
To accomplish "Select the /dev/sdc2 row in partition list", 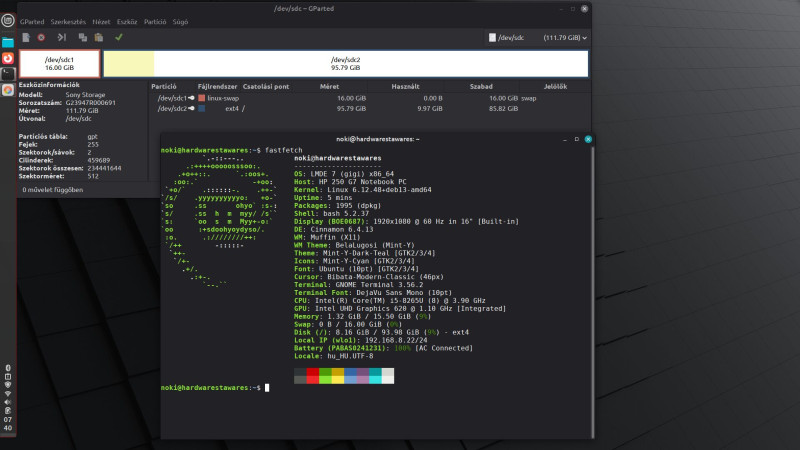I will click(x=370, y=109).
